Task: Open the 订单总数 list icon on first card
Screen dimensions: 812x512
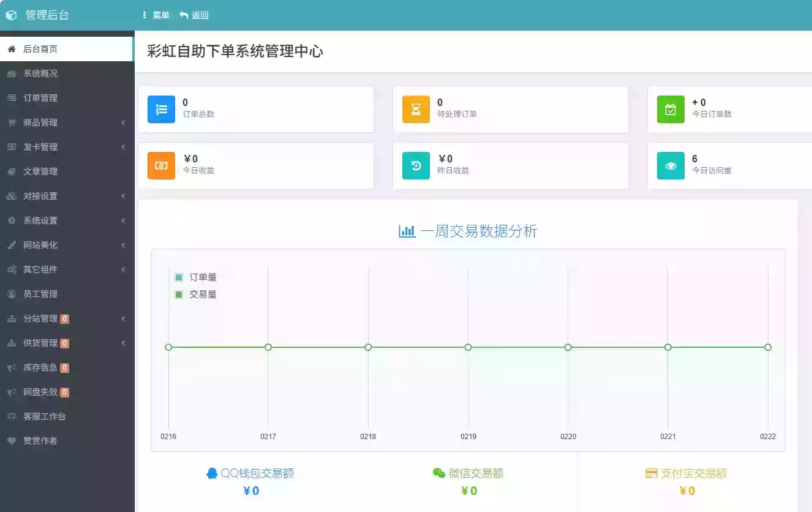Action: (161, 108)
